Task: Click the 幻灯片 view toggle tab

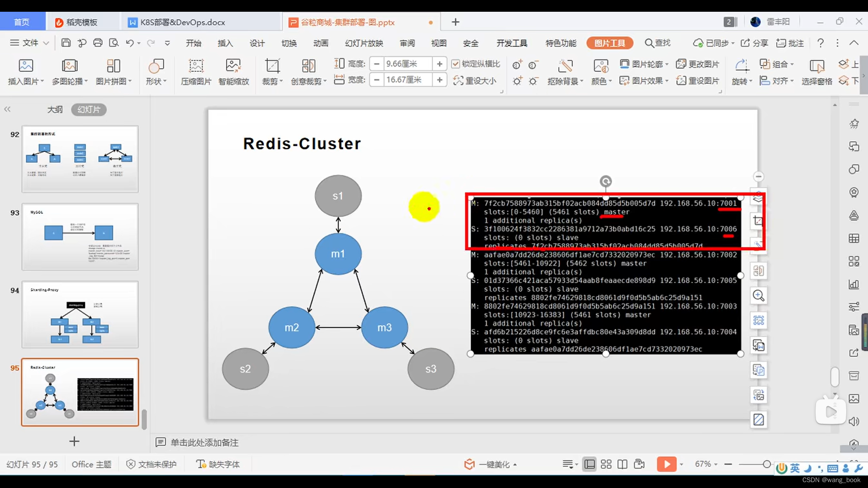Action: (88, 109)
